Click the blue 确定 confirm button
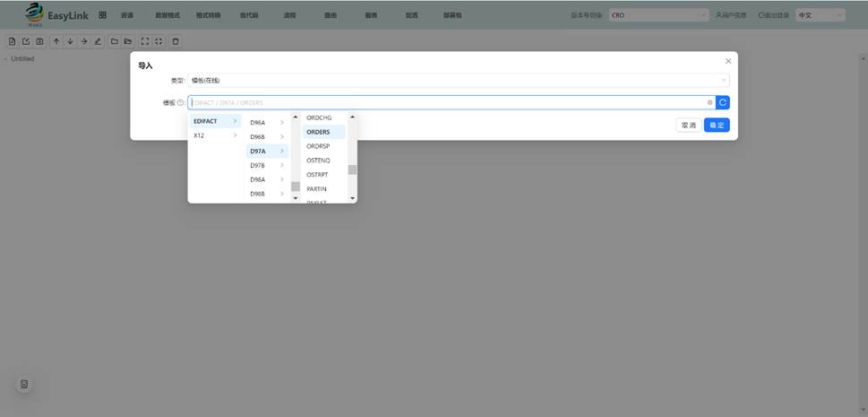Viewport: 868px width, 417px height. tap(717, 126)
